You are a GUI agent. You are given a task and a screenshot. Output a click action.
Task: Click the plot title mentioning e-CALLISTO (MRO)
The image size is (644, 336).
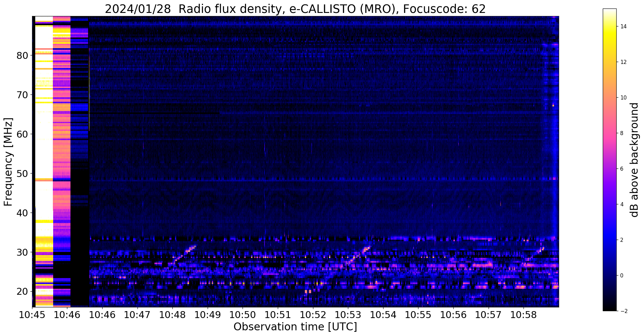295,9
